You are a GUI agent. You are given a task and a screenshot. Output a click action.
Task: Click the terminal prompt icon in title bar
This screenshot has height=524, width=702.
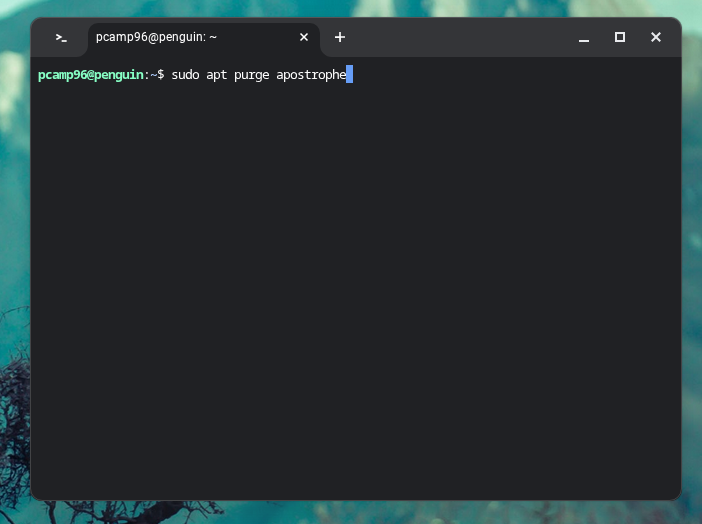pyautogui.click(x=61, y=37)
